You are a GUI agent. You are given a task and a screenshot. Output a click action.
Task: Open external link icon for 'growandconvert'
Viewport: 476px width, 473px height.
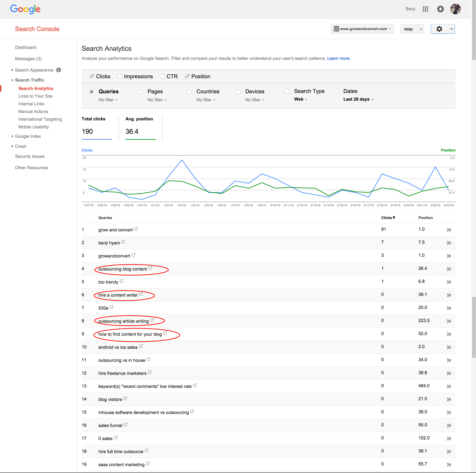[x=134, y=255]
